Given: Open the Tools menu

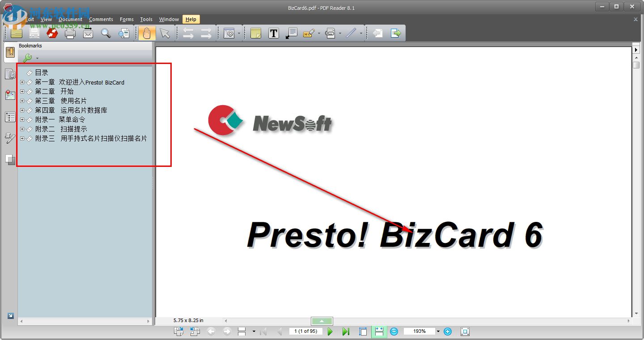Looking at the screenshot, I should 146,19.
